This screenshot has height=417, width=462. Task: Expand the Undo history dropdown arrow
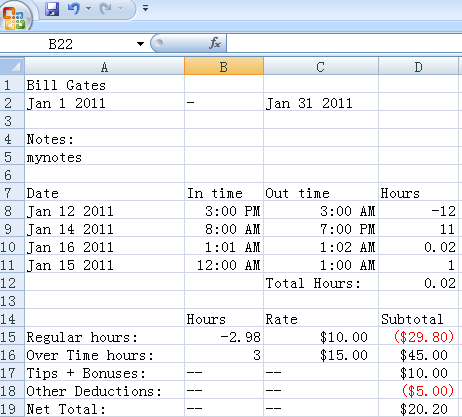click(x=89, y=9)
